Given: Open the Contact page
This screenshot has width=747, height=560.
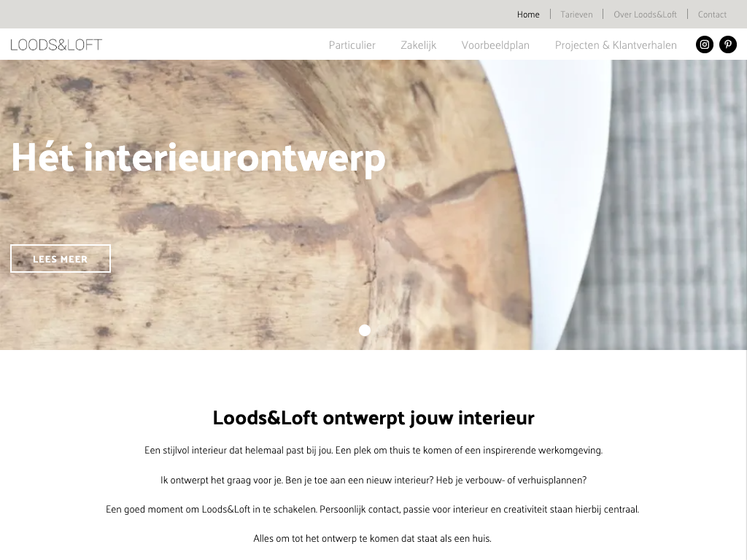Looking at the screenshot, I should coord(712,15).
